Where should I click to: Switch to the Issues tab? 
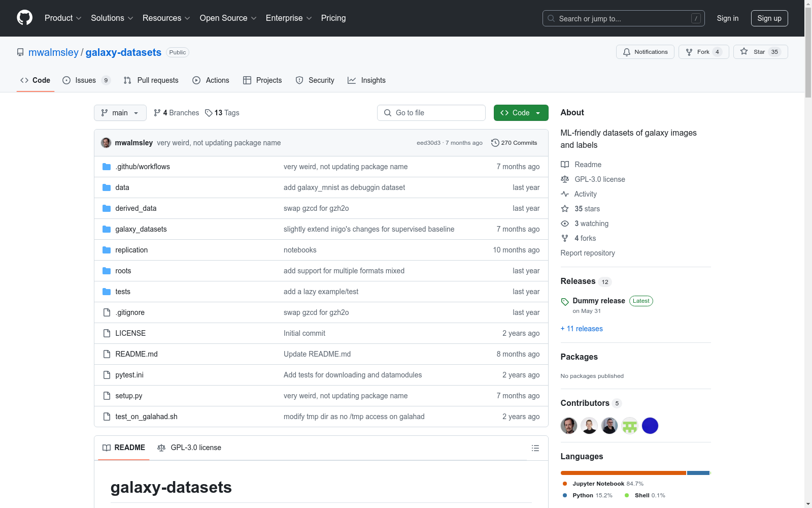click(86, 80)
